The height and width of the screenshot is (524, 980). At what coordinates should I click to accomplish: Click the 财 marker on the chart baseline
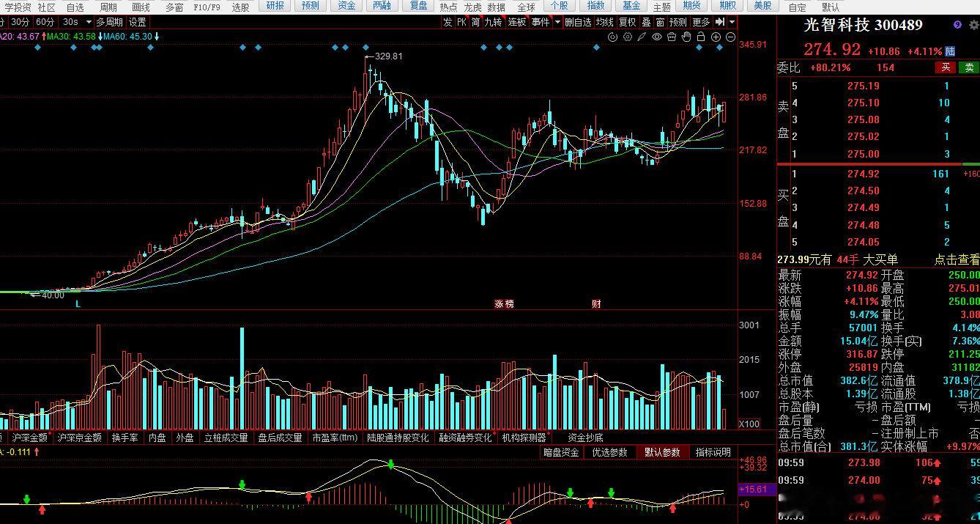(x=596, y=303)
